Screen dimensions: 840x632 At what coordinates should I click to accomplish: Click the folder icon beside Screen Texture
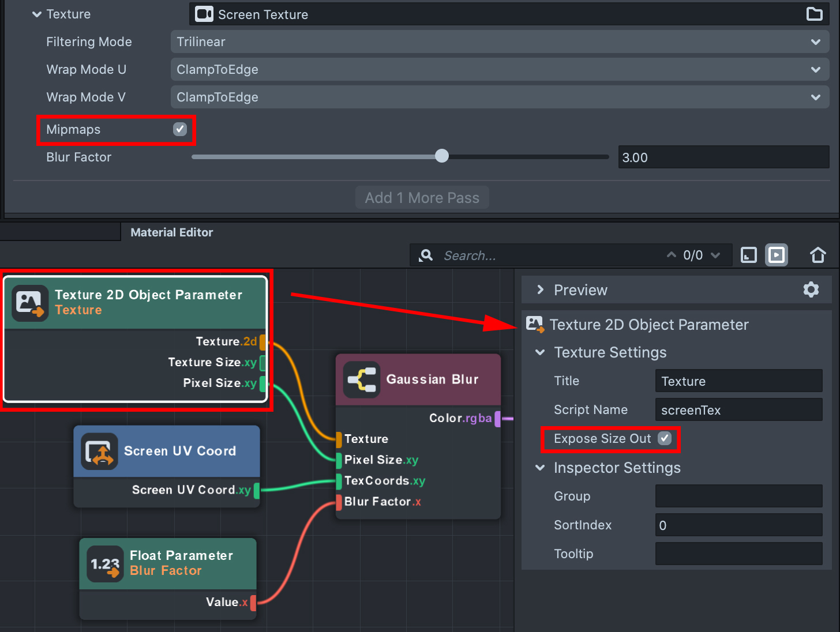click(x=814, y=14)
